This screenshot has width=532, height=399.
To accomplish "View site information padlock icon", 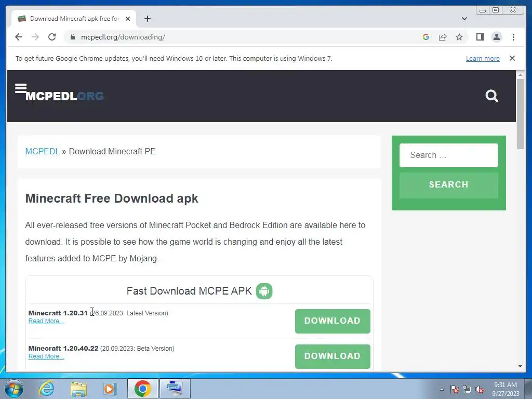I will click(73, 37).
